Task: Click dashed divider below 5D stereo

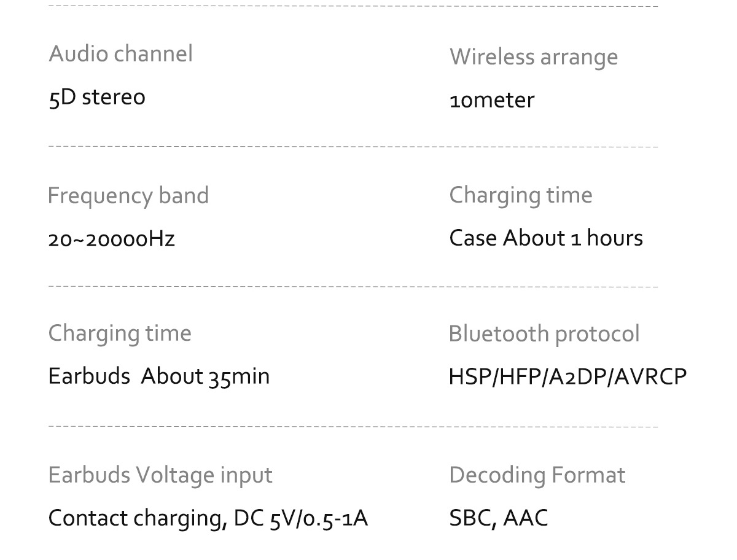Action: [353, 147]
